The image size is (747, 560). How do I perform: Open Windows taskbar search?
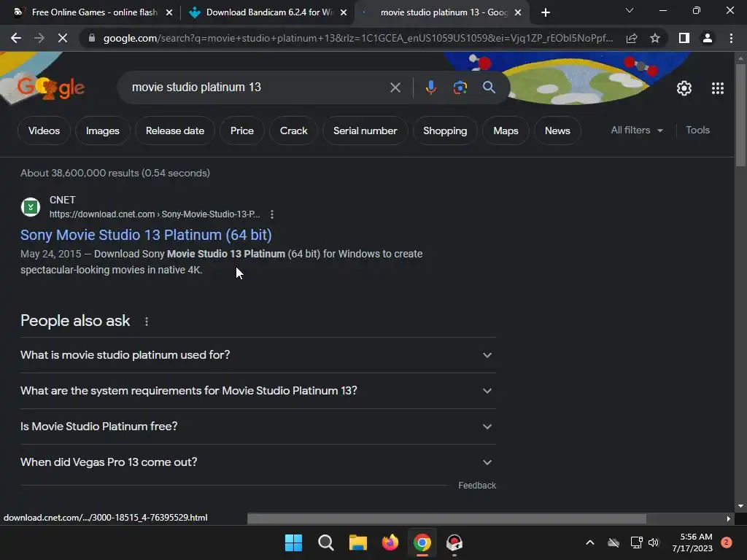[326, 542]
